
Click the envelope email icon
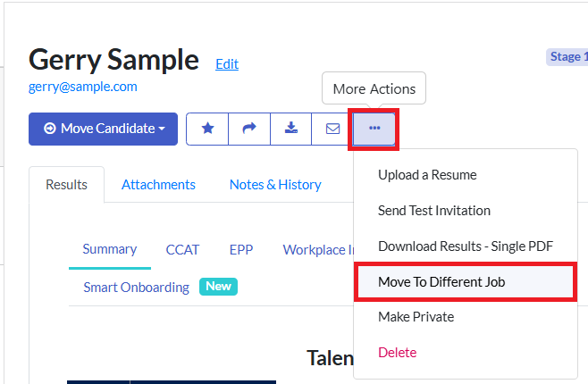click(x=332, y=129)
